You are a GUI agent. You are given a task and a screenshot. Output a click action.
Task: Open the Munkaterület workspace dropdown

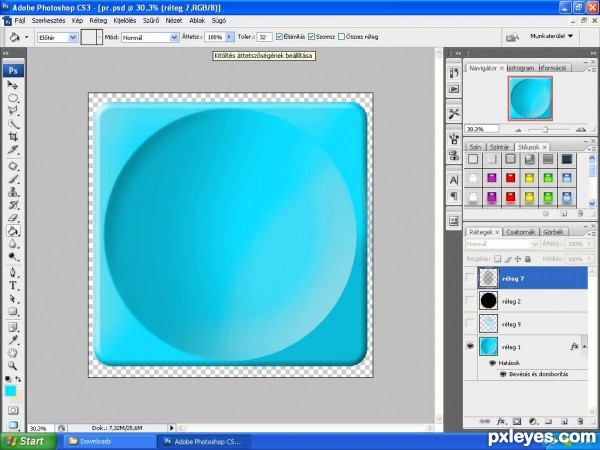(x=551, y=36)
